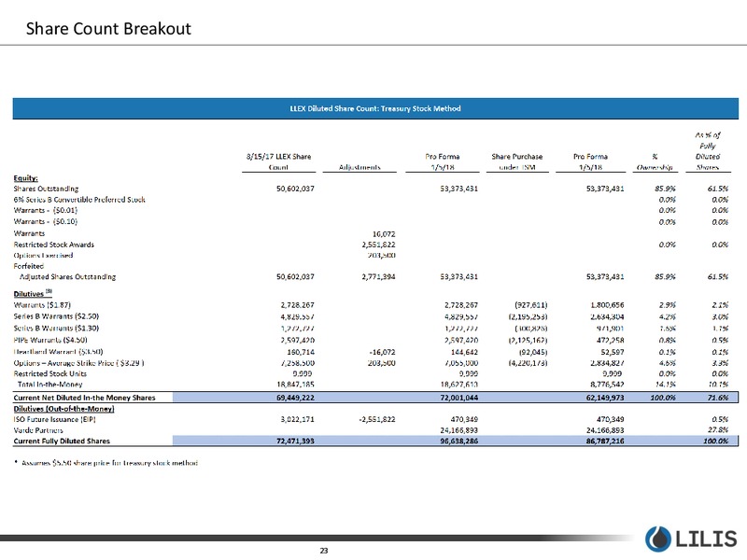747x560 pixels.
Task: Click the value 2,834,827 in Options row
Action: coord(607,363)
